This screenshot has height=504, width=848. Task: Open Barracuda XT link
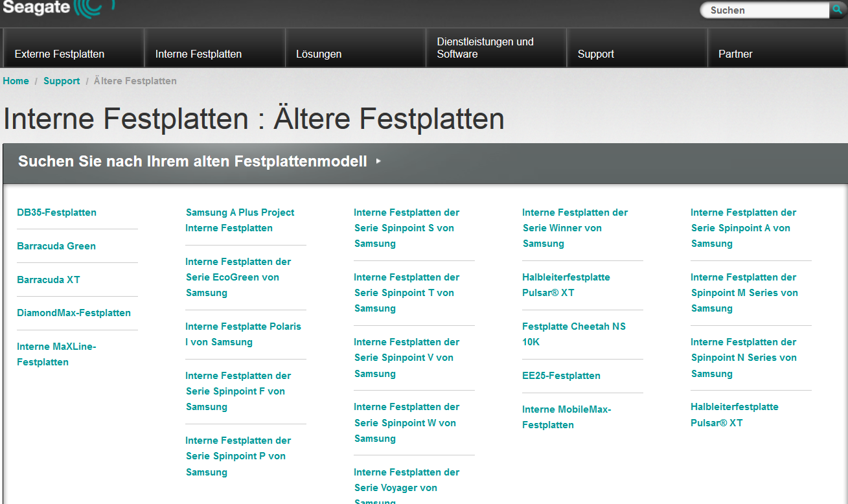pos(49,280)
